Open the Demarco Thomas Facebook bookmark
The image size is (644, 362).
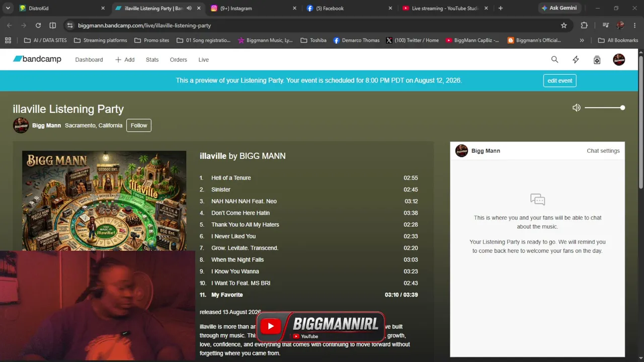tap(356, 40)
